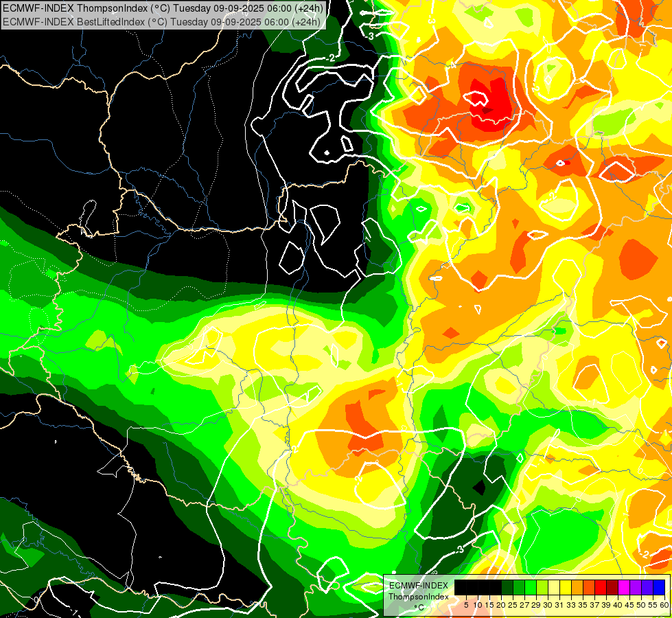Click the orange 33–35 legend swatch
This screenshot has height=618, width=672.
tap(577, 587)
